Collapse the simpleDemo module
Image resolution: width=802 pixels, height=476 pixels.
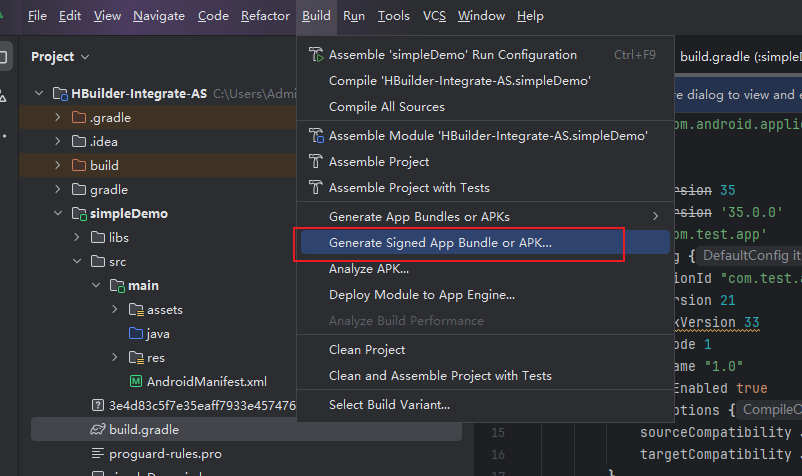coord(58,214)
